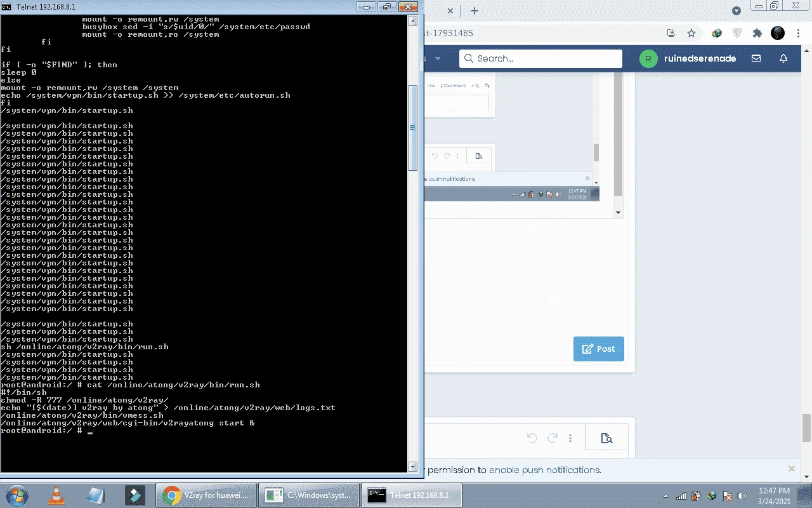Close the current Chrome tab

point(450,11)
